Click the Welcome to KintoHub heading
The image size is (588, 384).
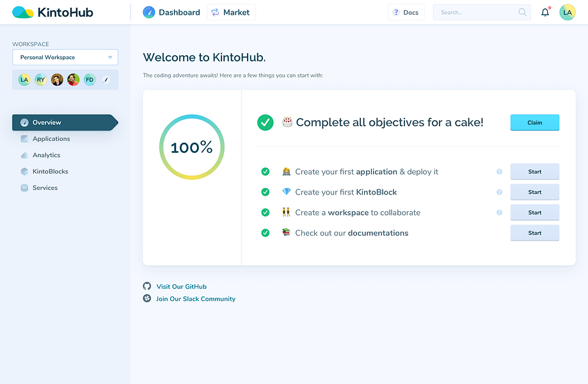(x=204, y=58)
